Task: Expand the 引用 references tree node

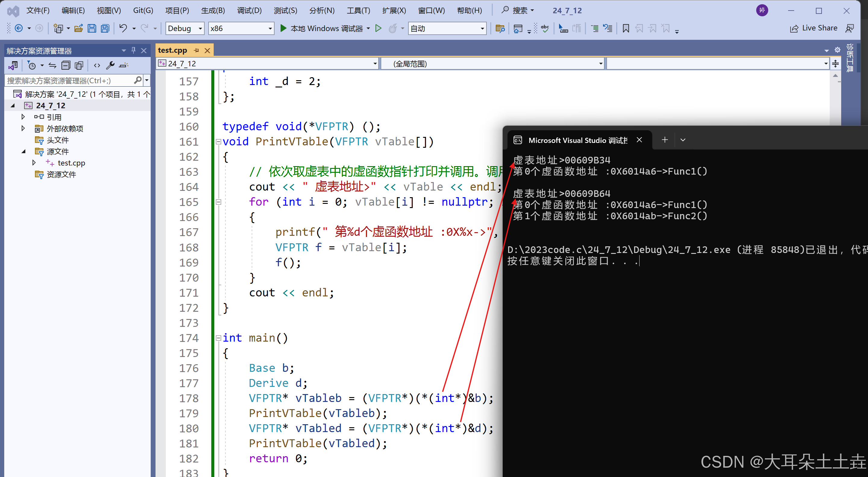Action: pyautogui.click(x=23, y=117)
